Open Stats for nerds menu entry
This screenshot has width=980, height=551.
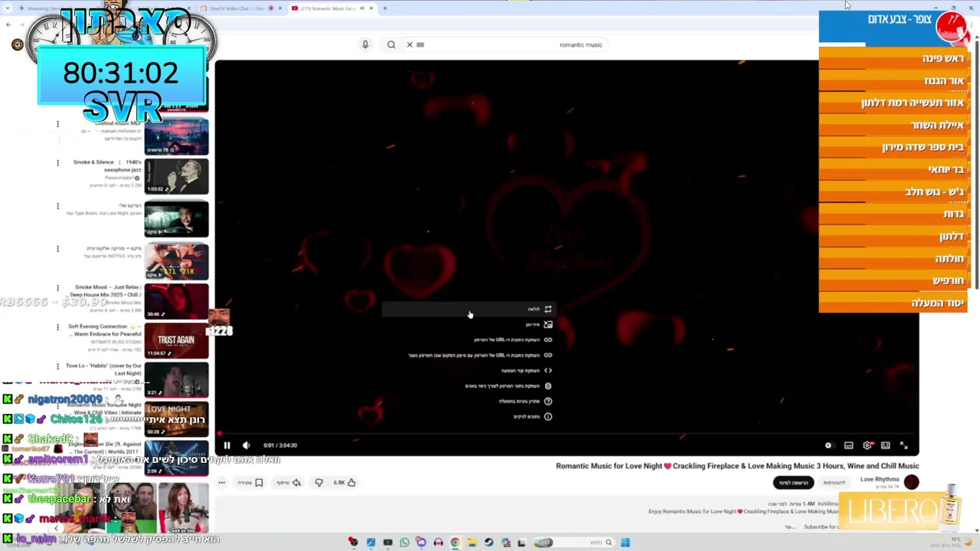point(467,416)
